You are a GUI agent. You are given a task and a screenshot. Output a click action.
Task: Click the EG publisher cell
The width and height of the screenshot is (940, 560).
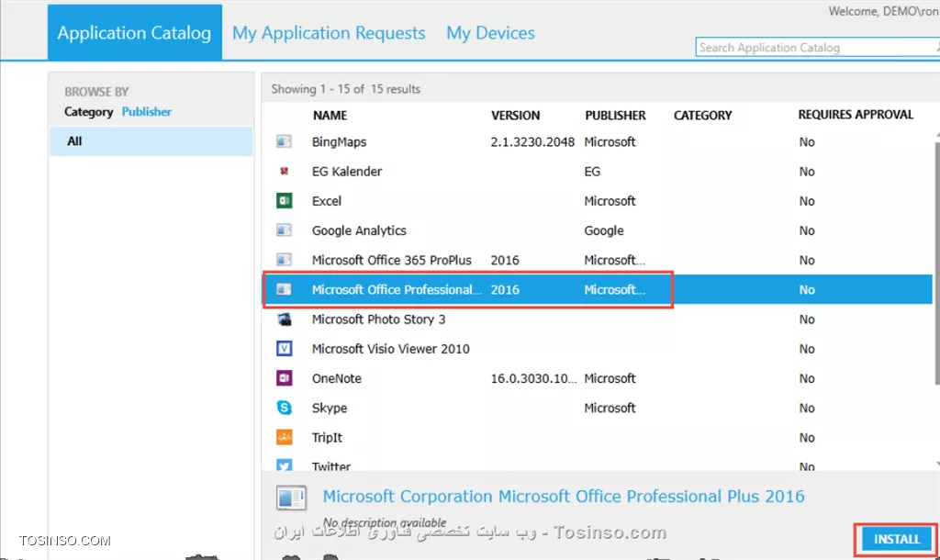(x=592, y=172)
